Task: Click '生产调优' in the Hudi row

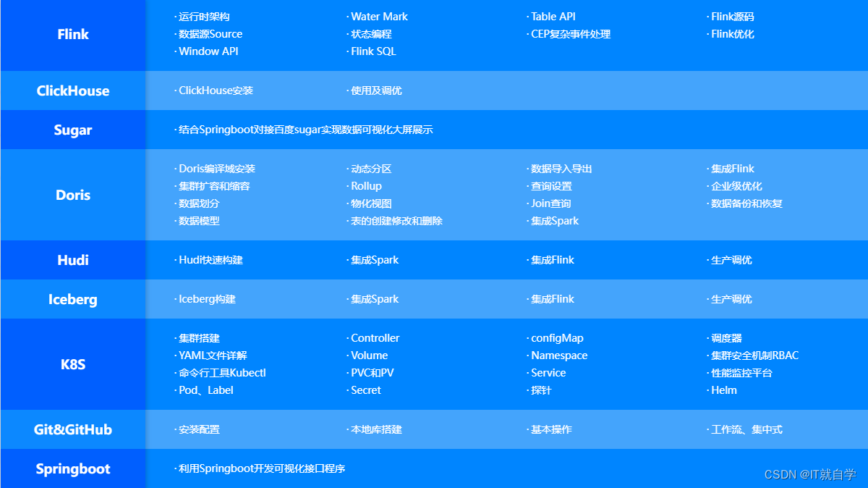Action: (x=731, y=260)
